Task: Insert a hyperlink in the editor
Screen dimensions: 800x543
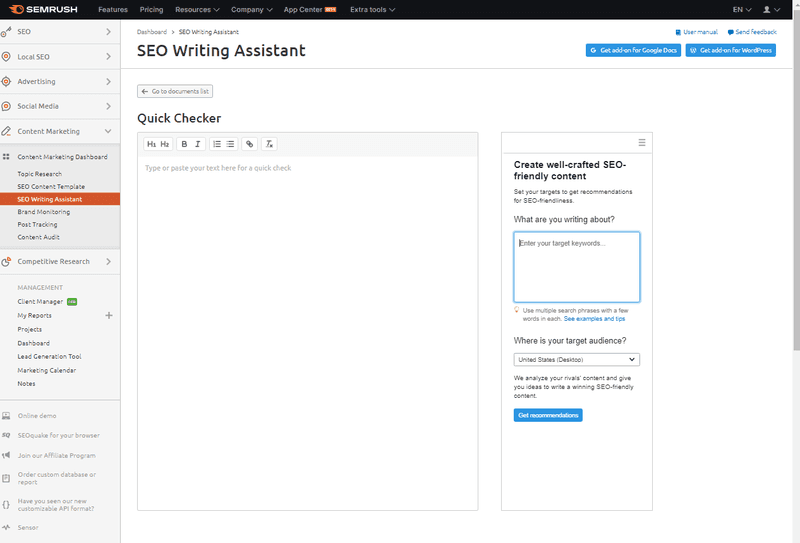Action: click(249, 144)
